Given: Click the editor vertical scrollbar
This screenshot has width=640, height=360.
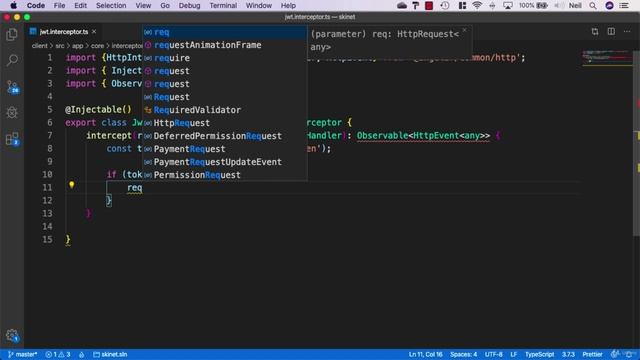Looking at the screenshot, I should [636, 143].
